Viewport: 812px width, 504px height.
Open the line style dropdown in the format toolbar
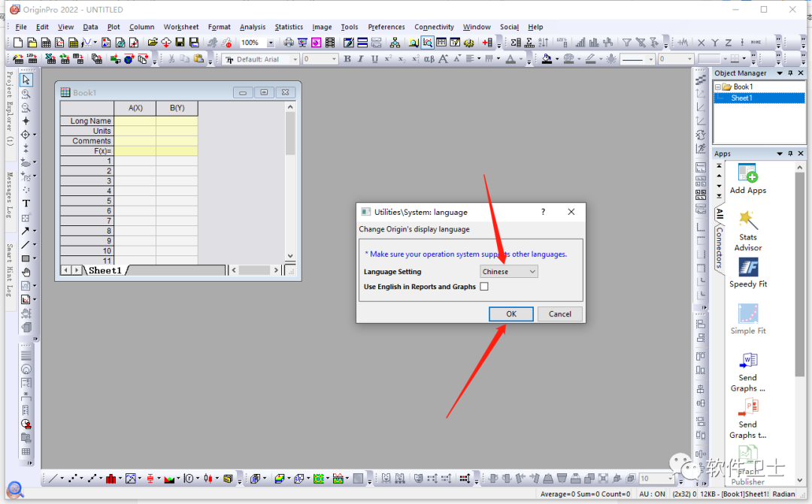coord(650,59)
